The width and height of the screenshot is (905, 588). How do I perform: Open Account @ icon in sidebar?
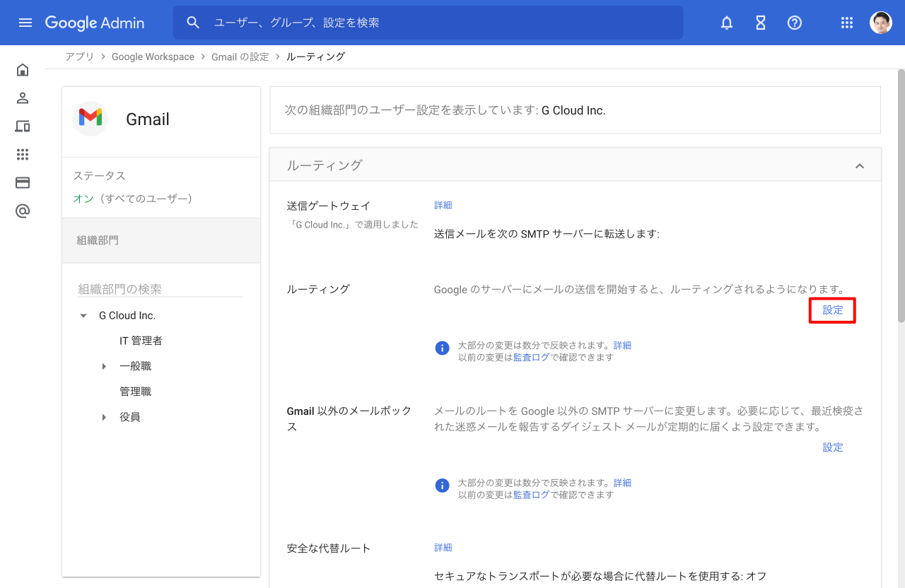tap(23, 211)
